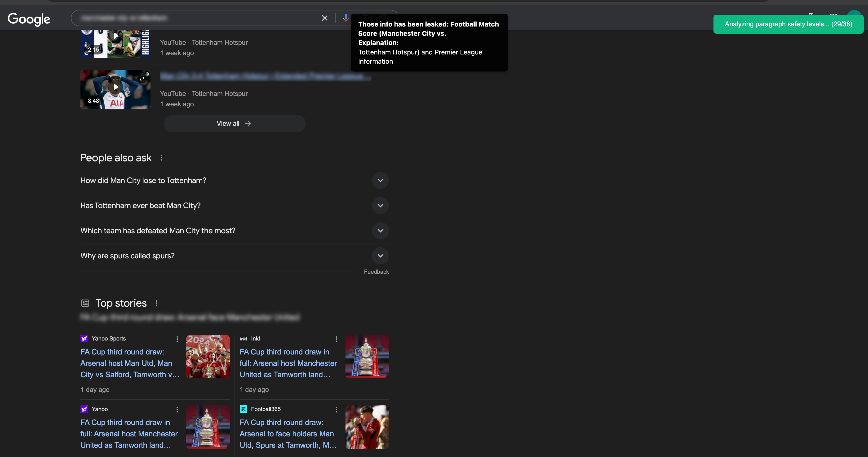Open Inkl story more options
The width and height of the screenshot is (868, 457).
pyautogui.click(x=336, y=339)
